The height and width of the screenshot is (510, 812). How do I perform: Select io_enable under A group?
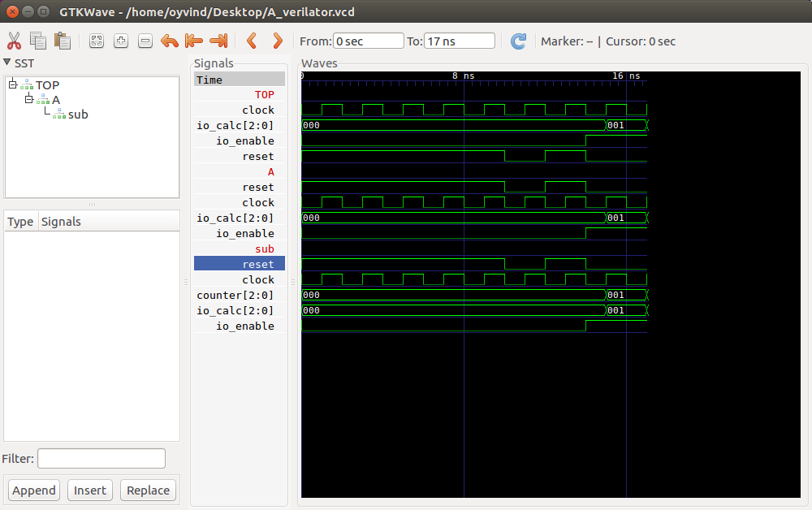tap(245, 234)
